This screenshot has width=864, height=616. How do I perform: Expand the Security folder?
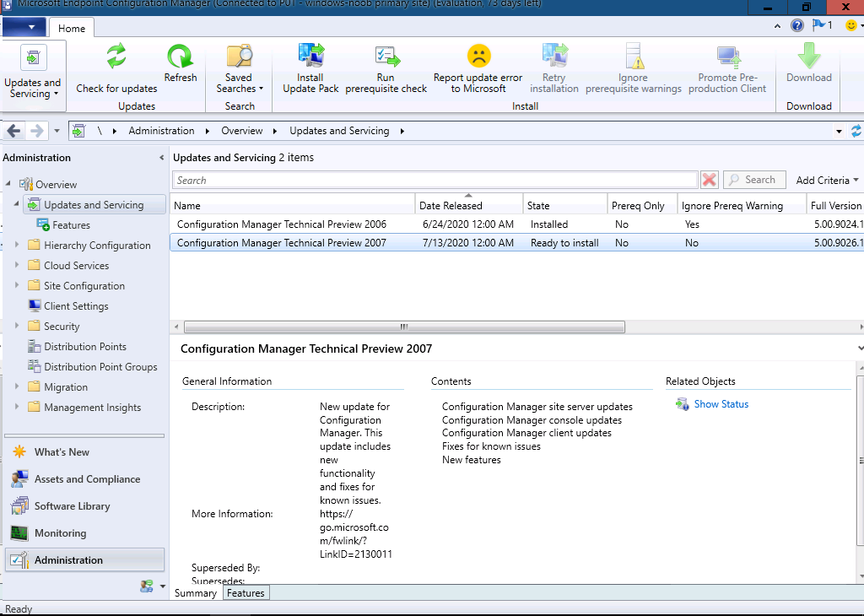click(x=17, y=325)
